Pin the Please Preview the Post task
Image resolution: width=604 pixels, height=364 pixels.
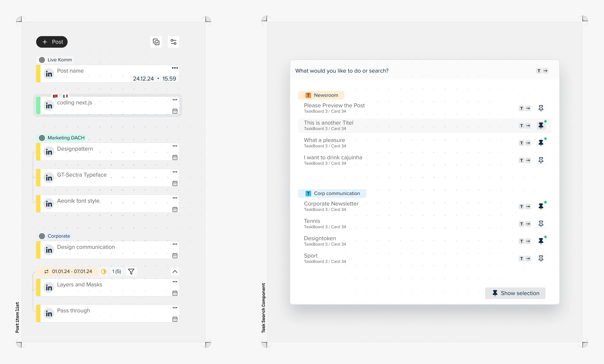tap(541, 108)
